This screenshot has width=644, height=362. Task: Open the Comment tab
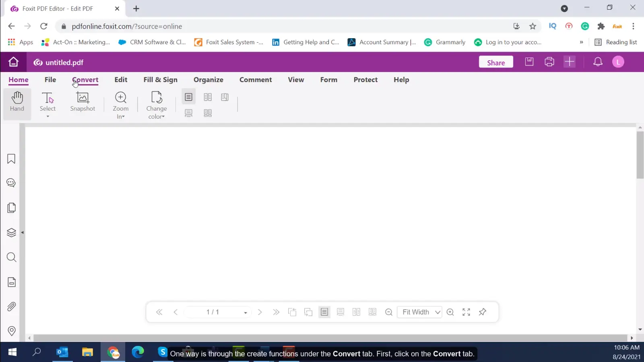[x=256, y=80]
